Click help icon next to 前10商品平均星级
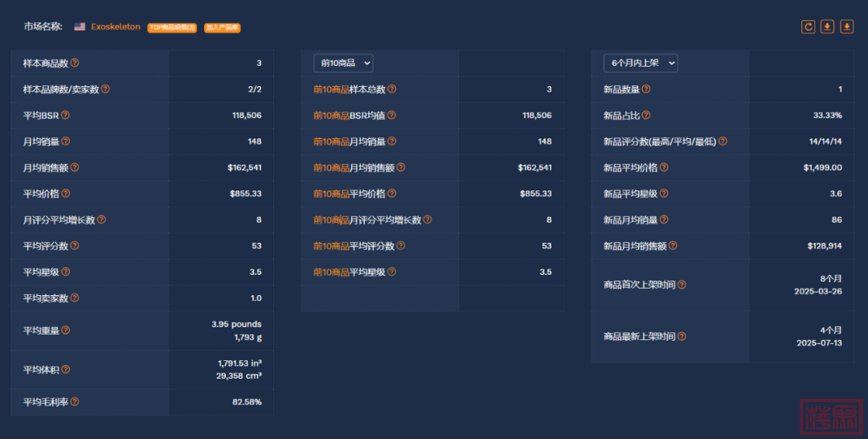868x439 pixels. 391,272
